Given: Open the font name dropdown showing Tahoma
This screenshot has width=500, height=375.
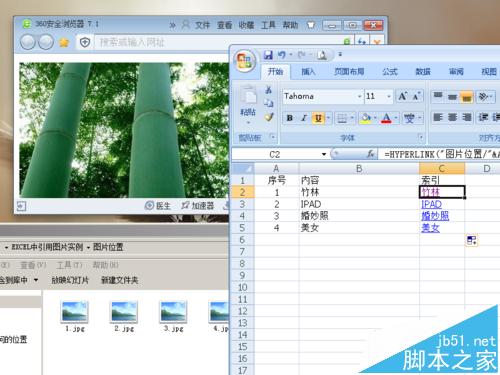Looking at the screenshot, I should coord(359,96).
